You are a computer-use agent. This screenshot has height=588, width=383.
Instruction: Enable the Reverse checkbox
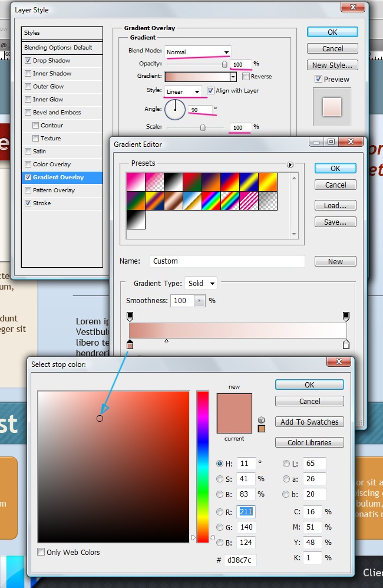click(246, 77)
